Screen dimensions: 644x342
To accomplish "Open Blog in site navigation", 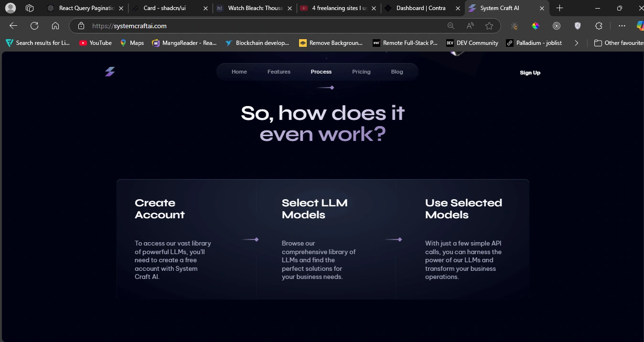I will pos(397,72).
